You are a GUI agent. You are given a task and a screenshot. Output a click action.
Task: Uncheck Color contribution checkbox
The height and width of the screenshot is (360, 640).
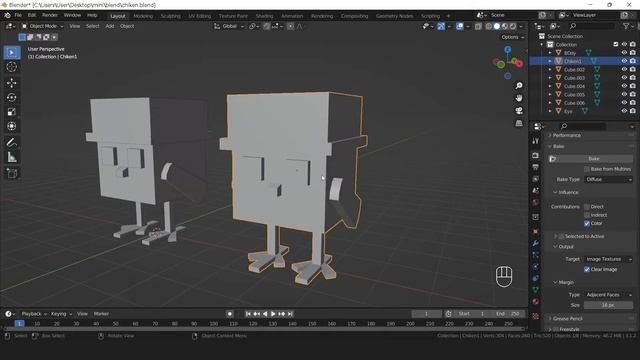(587, 223)
